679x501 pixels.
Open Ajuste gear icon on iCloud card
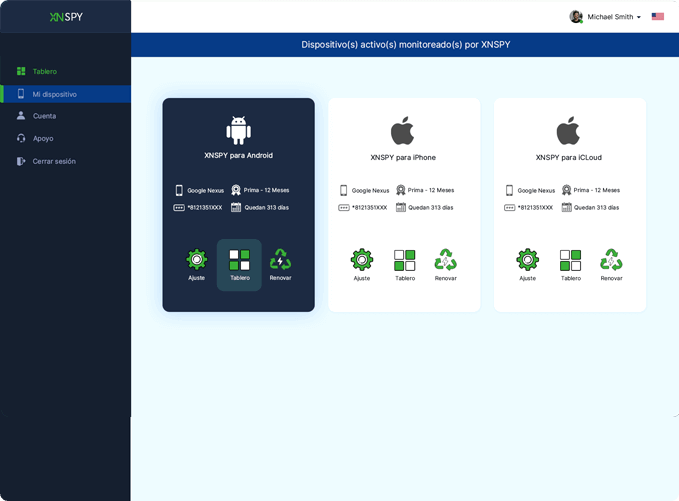click(x=527, y=260)
